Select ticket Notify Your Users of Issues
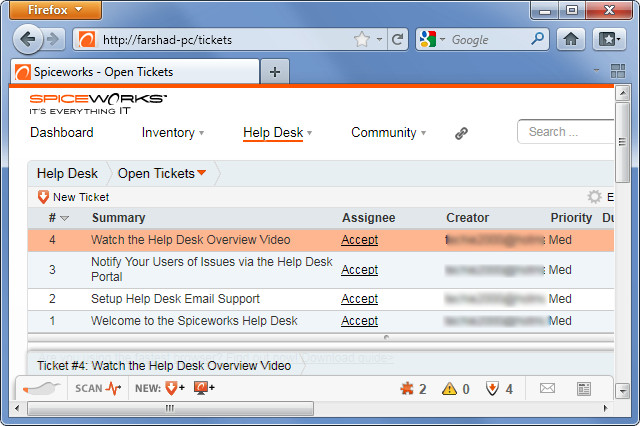Screen dimensions: 640x426 321,270
